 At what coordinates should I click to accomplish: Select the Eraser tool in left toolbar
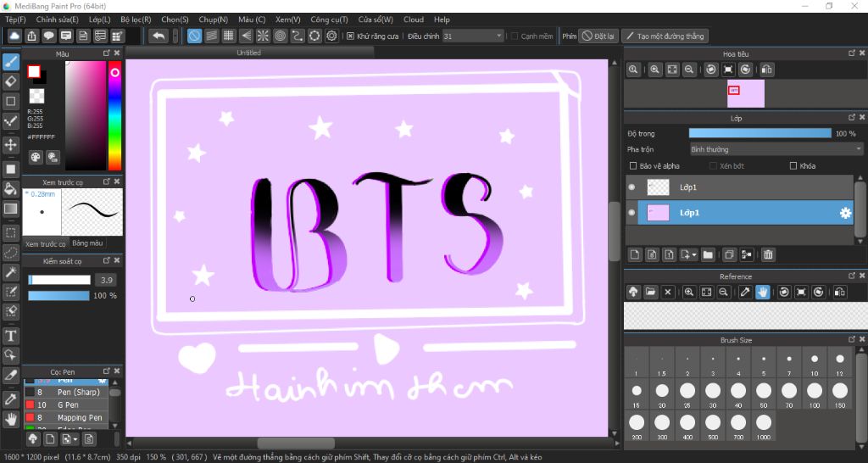coord(11,81)
